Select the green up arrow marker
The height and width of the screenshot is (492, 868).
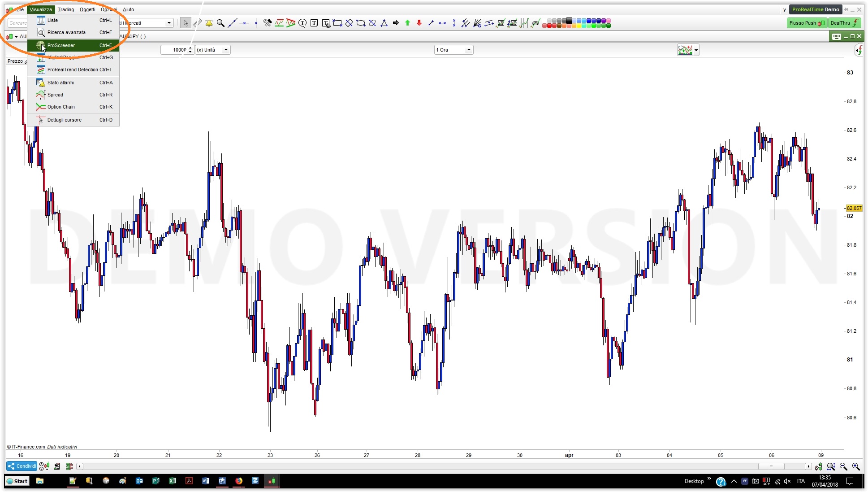(x=407, y=23)
